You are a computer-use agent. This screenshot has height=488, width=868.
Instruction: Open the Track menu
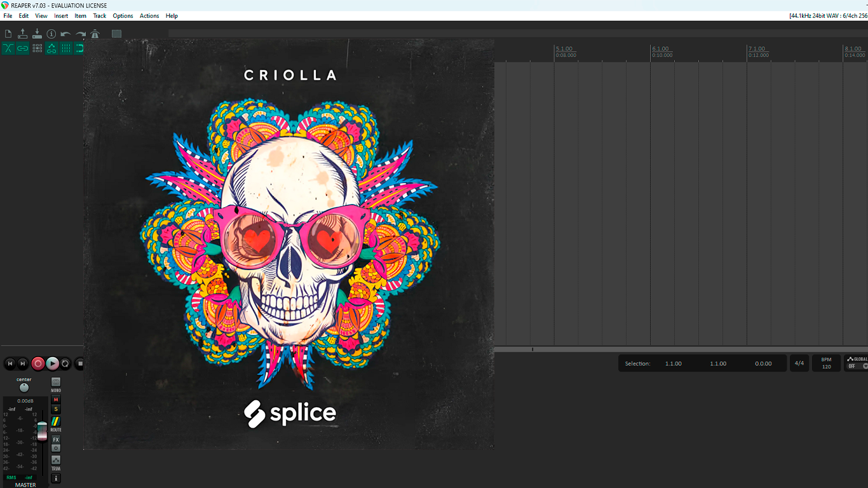point(100,16)
